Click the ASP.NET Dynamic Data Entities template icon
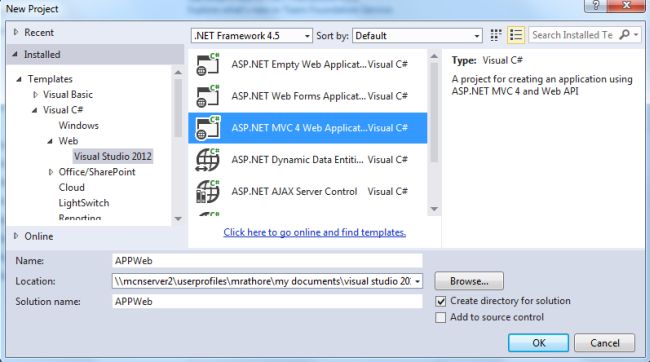Image resolution: width=650 pixels, height=362 pixels. tap(207, 160)
